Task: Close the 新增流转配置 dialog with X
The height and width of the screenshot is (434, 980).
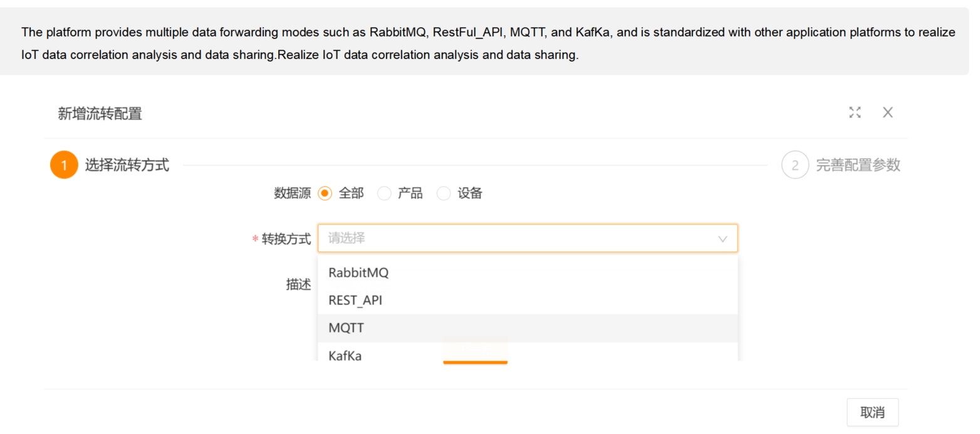Action: coord(887,112)
